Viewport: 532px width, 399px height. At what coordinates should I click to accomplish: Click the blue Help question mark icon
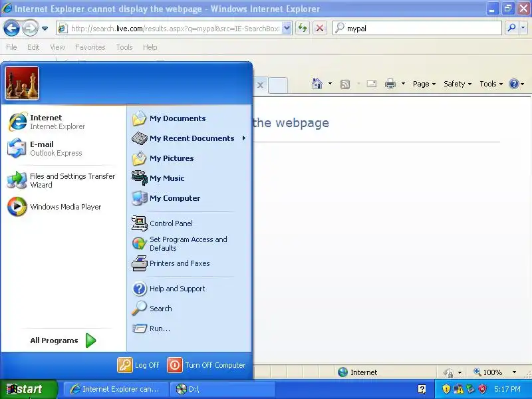pyautogui.click(x=514, y=84)
